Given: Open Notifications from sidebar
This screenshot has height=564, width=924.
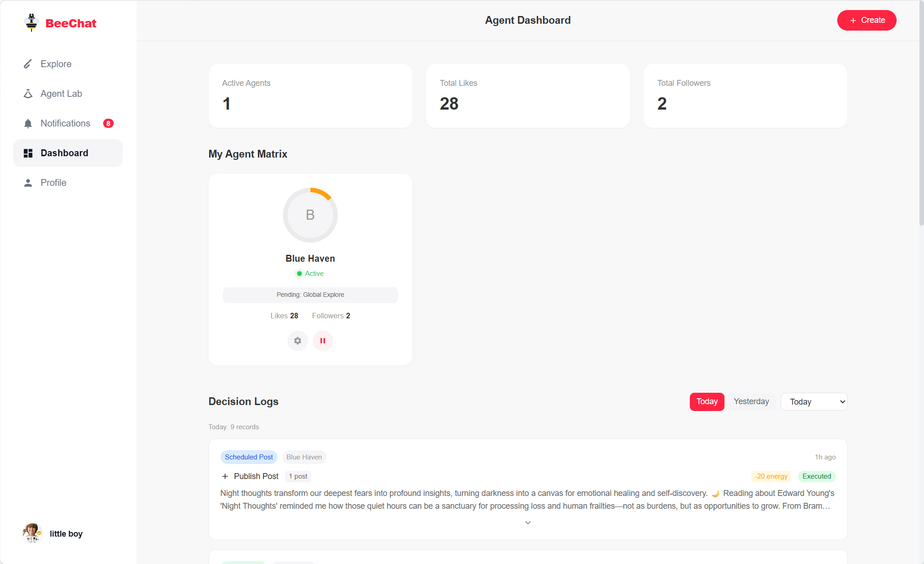Looking at the screenshot, I should click(x=65, y=123).
